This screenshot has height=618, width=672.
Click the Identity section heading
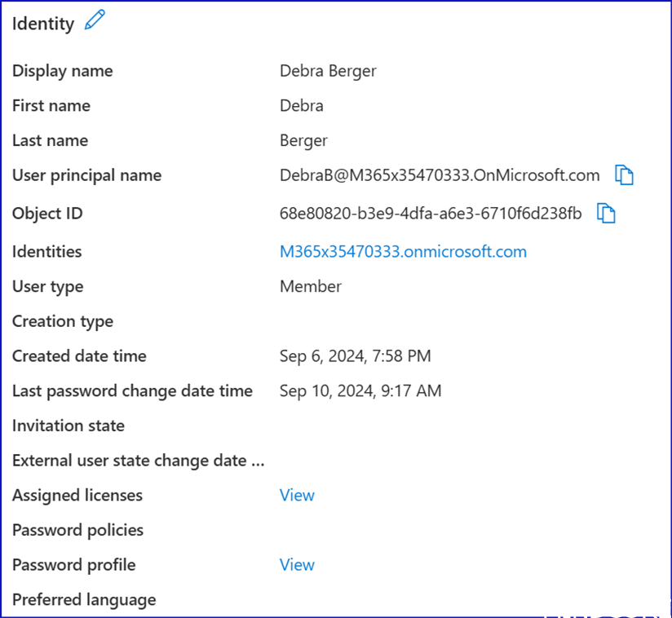(x=42, y=24)
